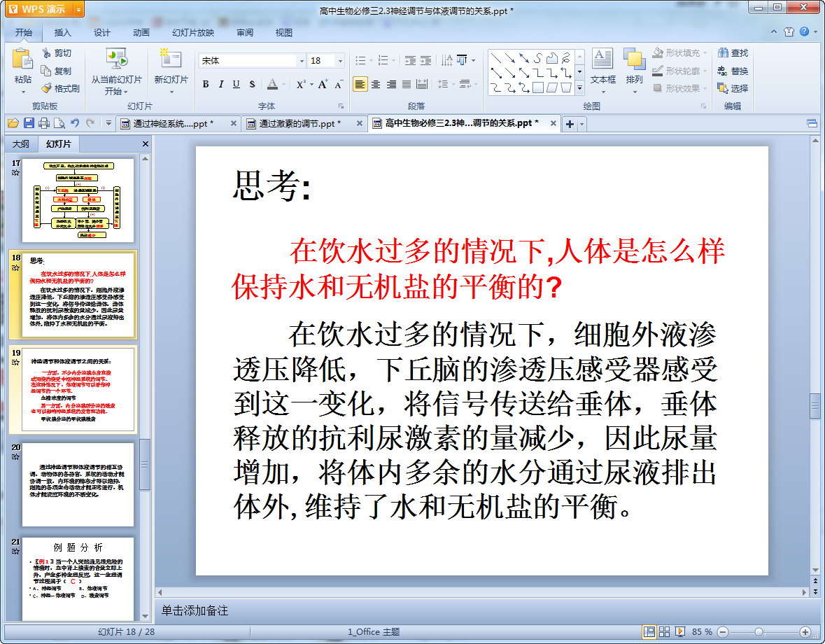Screen dimensions: 825x644
Task: Decrease font size with A- icon
Action: (x=338, y=84)
